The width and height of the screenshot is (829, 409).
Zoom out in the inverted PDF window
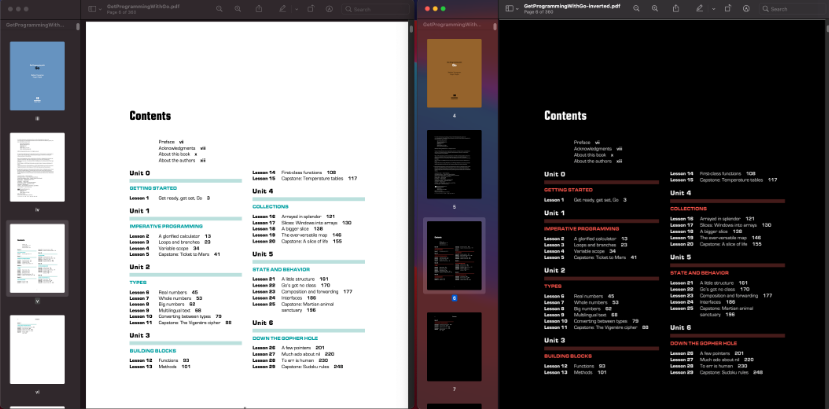(637, 8)
